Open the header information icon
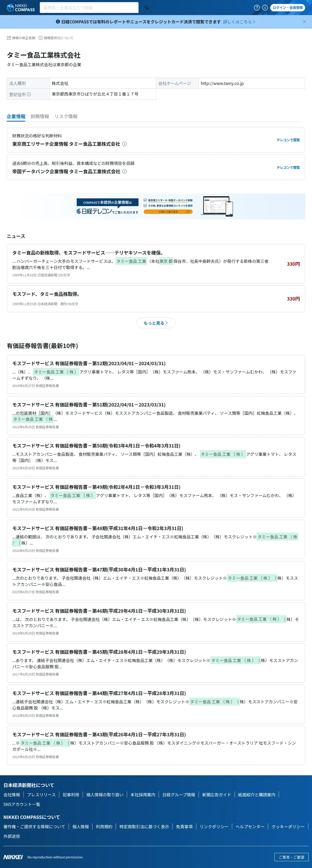Viewport: 312px width, 868px height. [x=265, y=8]
